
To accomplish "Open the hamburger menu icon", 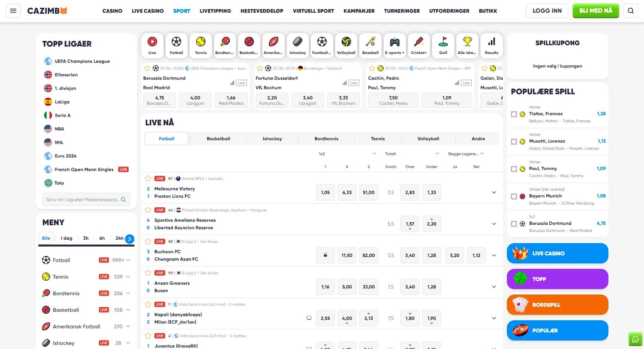I will tap(13, 11).
